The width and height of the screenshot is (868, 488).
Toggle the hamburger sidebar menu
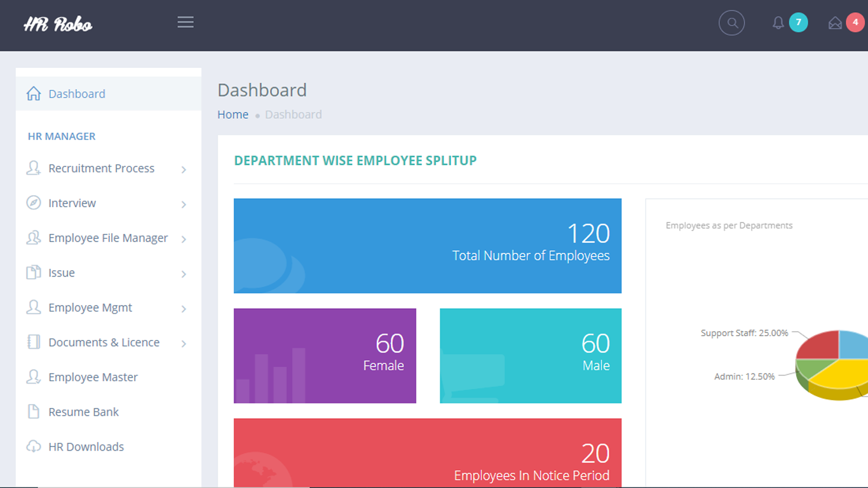click(x=186, y=22)
